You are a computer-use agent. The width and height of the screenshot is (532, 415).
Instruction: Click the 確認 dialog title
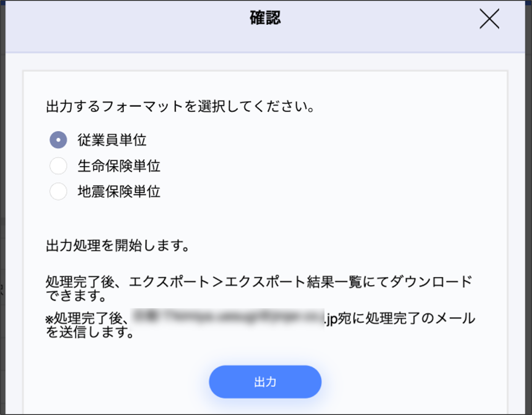(265, 18)
